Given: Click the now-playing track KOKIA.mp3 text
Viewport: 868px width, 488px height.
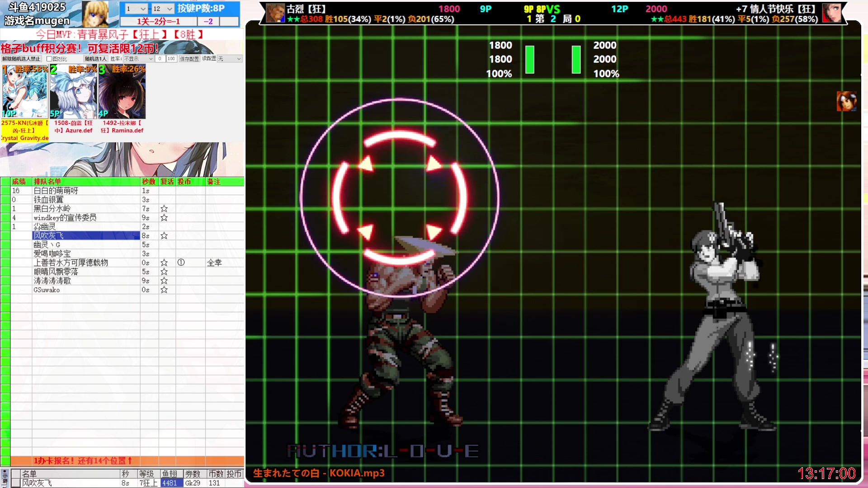Looking at the screenshot, I should (x=318, y=473).
